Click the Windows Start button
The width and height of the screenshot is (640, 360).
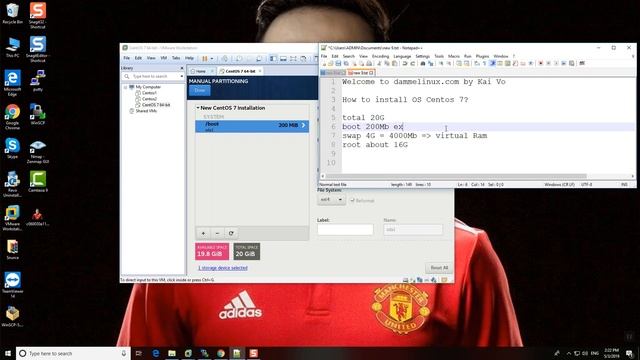pyautogui.click(x=8, y=353)
